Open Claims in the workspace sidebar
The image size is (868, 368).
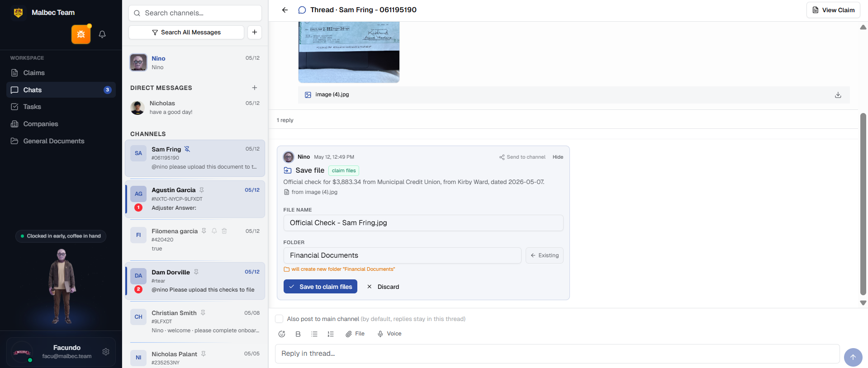click(x=61, y=73)
